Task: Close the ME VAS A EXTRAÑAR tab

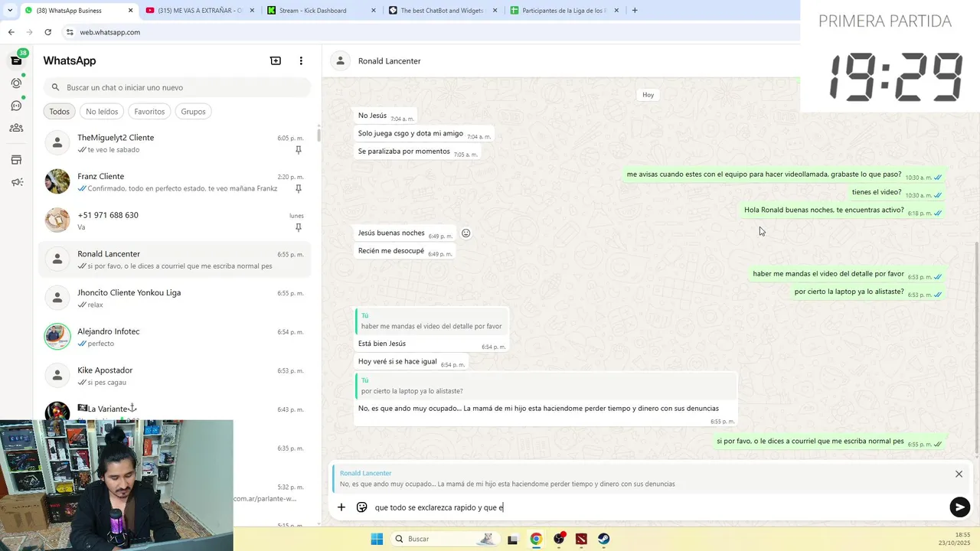Action: pos(252,10)
